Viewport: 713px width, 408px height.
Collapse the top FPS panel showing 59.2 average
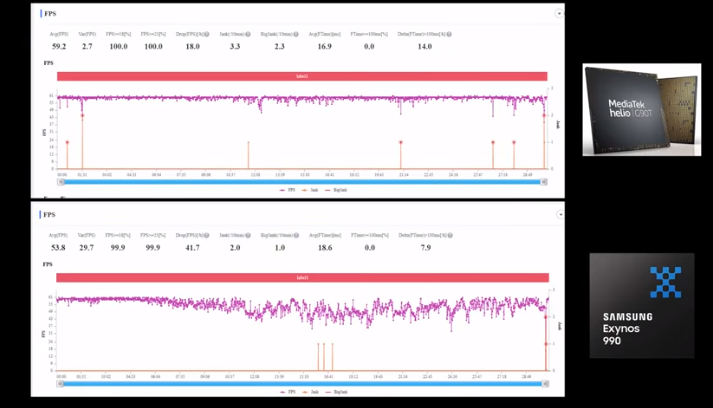(x=557, y=15)
